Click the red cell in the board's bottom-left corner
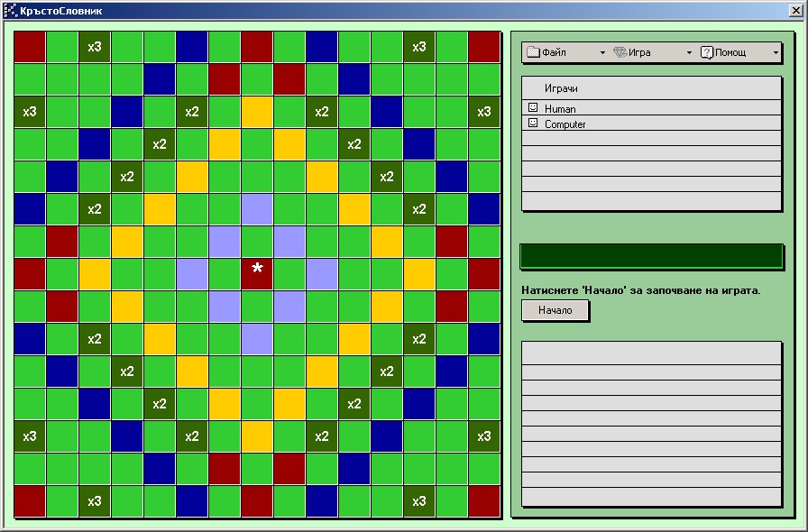The width and height of the screenshot is (808, 532). click(30, 501)
